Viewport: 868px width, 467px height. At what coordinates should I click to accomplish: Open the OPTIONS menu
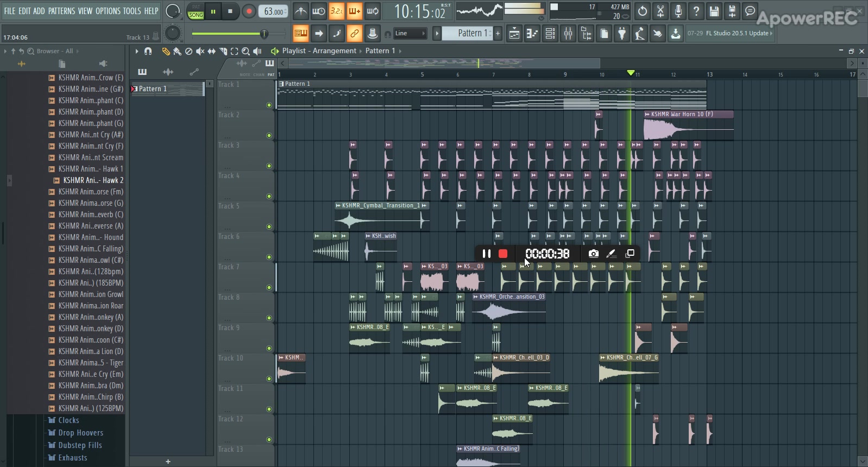click(x=108, y=11)
